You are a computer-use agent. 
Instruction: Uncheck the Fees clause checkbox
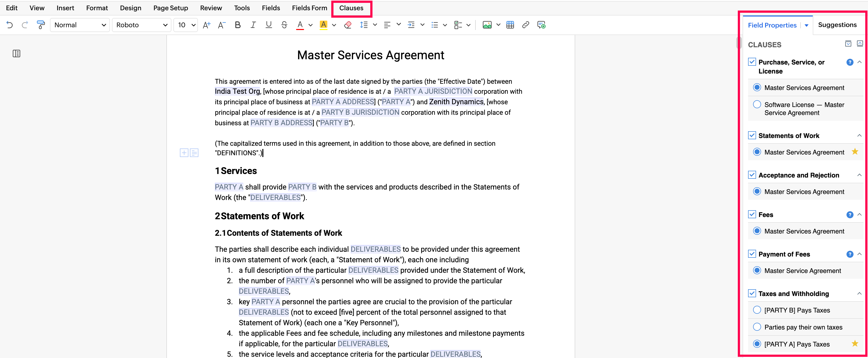point(752,214)
